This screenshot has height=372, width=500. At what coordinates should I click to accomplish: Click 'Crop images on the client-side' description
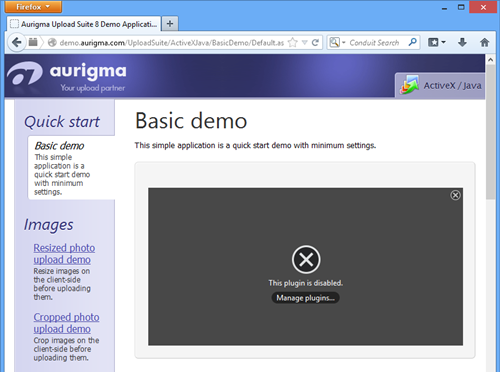(x=66, y=349)
